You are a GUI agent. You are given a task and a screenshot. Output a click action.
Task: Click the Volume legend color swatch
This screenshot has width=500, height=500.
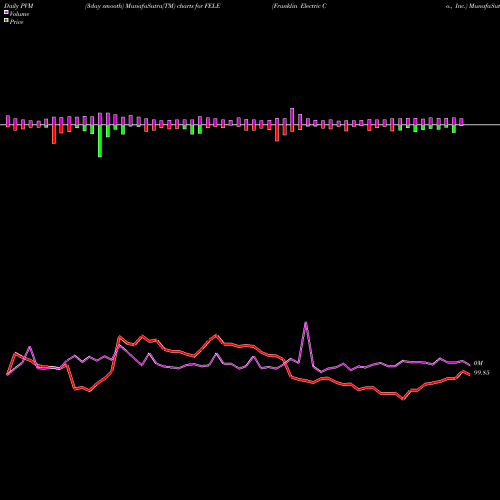[x=6, y=12]
